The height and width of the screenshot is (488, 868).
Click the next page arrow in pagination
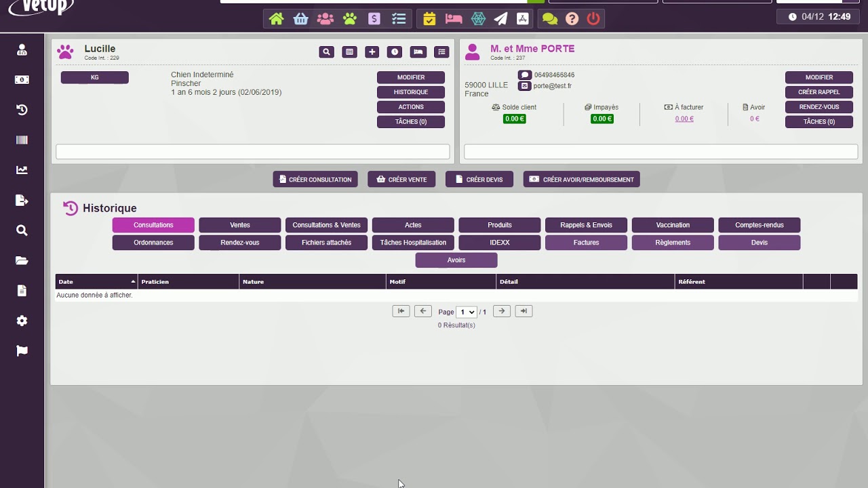[x=500, y=310]
